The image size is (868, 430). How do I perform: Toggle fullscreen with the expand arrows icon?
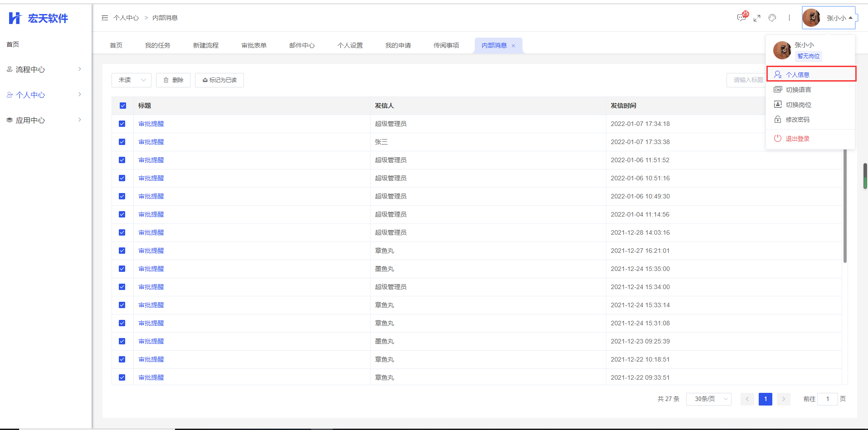[757, 18]
